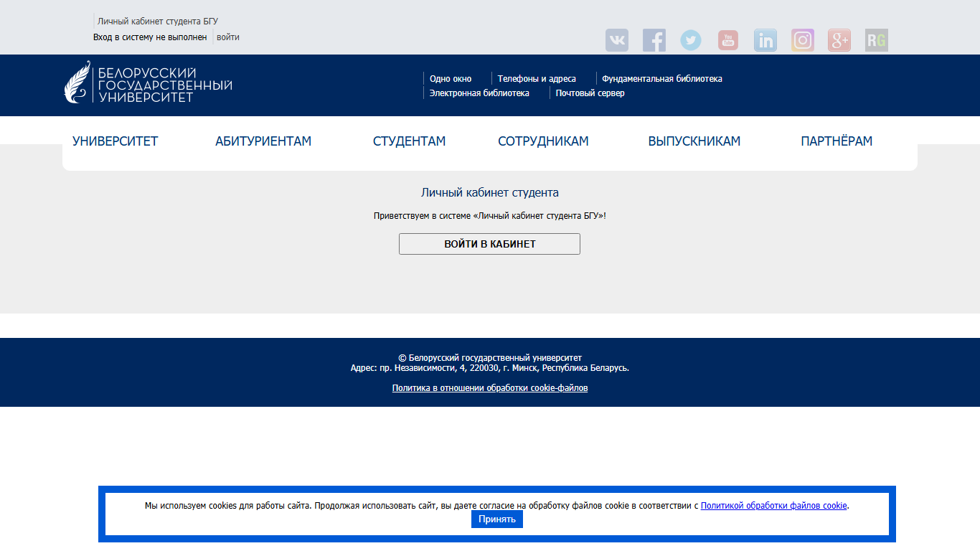Open the VK social network icon
This screenshot has height=551, width=980.
tap(617, 40)
